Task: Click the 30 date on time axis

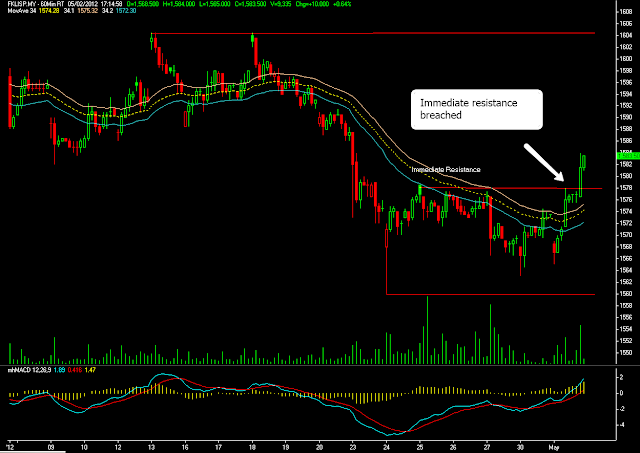Action: pyautogui.click(x=520, y=447)
